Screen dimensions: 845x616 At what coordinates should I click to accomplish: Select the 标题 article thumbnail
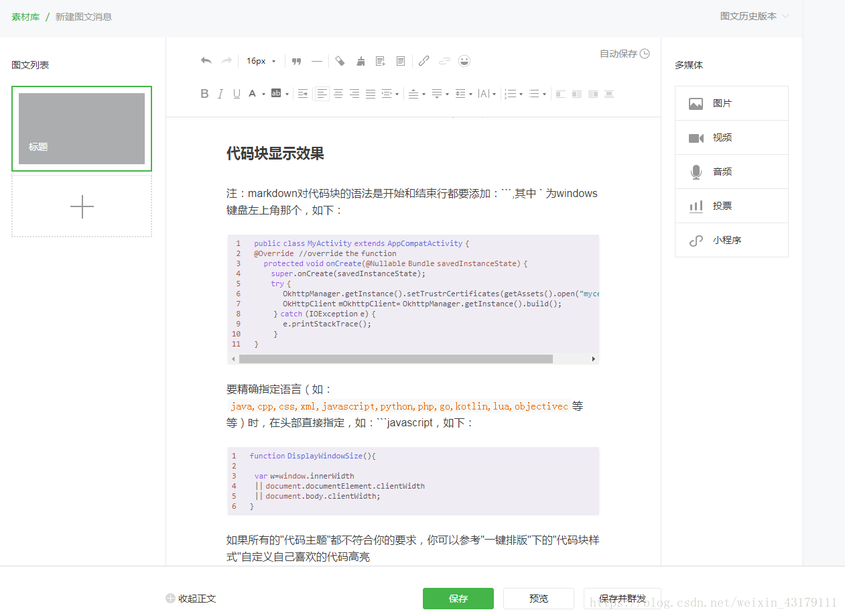(x=82, y=129)
